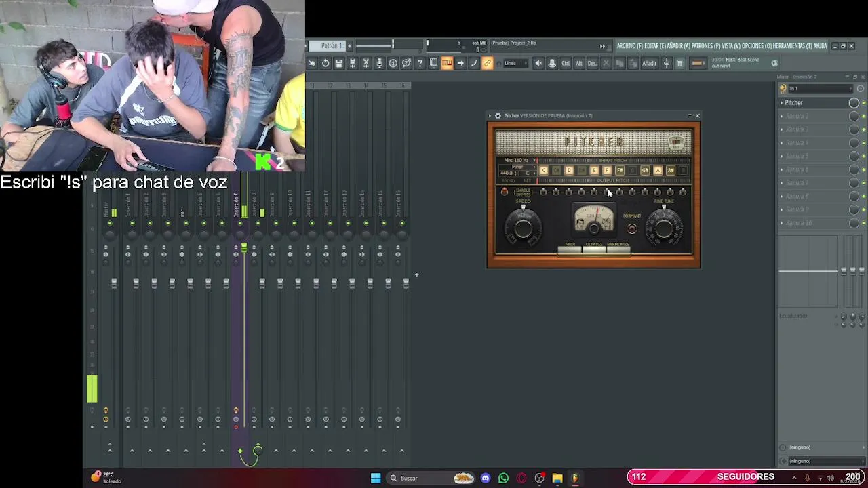Screen dimensions: 868x488
Task: Click the weather widget in taskbar
Action: point(106,477)
